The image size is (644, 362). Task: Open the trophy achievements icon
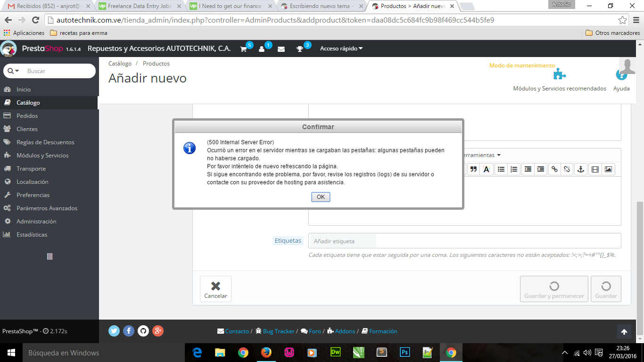pos(299,49)
